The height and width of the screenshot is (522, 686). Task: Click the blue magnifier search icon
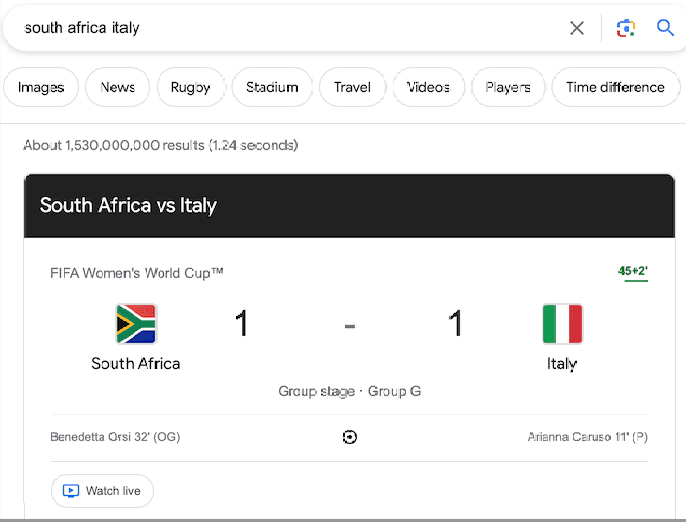pos(665,28)
